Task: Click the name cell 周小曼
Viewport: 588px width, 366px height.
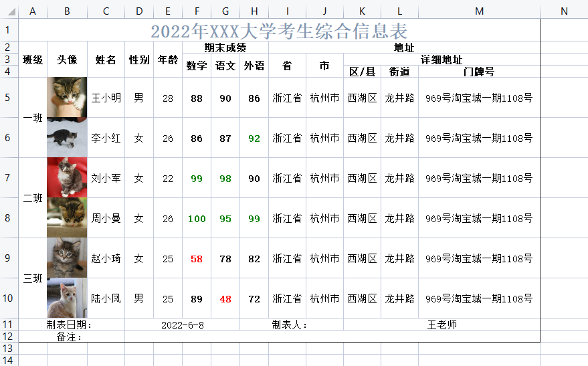Action: click(106, 218)
